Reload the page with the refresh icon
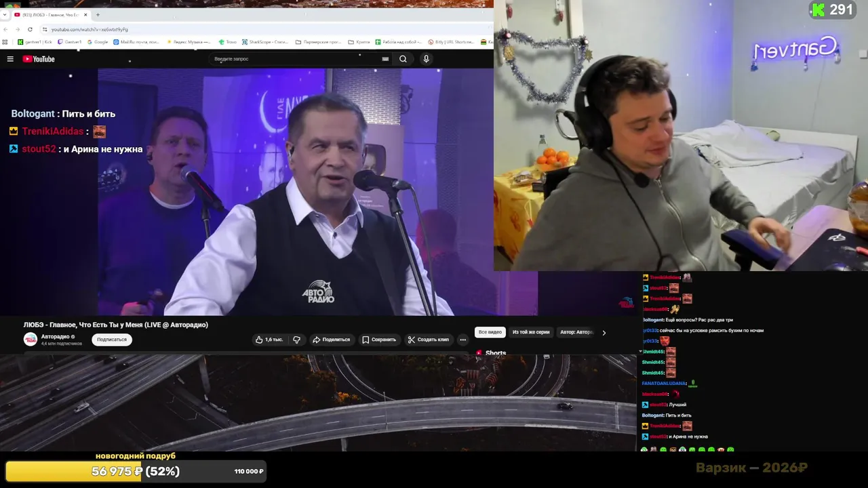 click(30, 29)
